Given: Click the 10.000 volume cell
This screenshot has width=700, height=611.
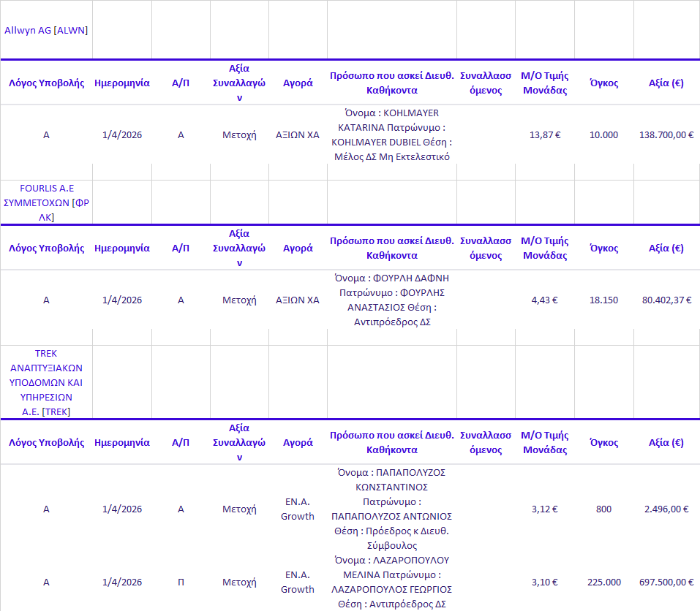Looking at the screenshot, I should pyautogui.click(x=603, y=134).
